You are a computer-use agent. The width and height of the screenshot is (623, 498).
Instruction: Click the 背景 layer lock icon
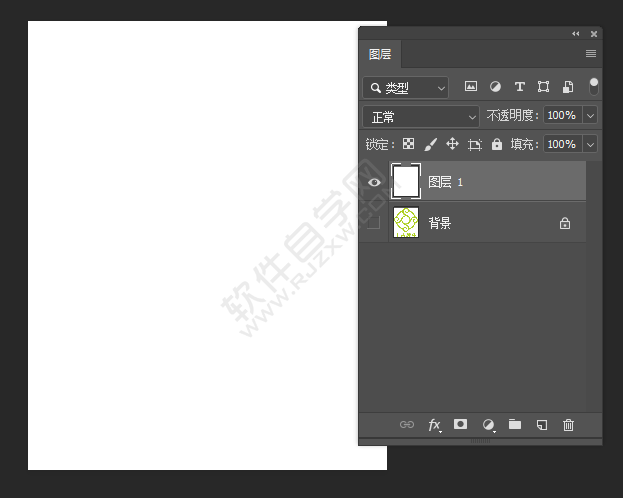pyautogui.click(x=565, y=223)
